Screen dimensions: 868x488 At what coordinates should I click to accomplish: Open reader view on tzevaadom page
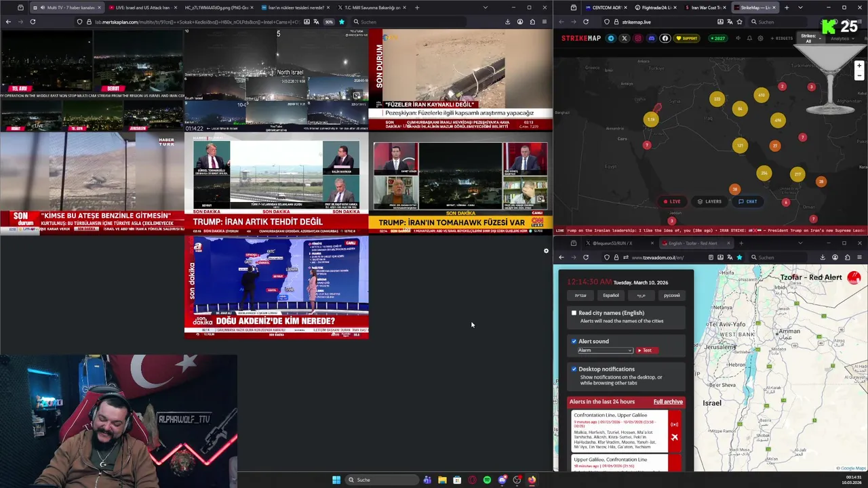pos(711,258)
